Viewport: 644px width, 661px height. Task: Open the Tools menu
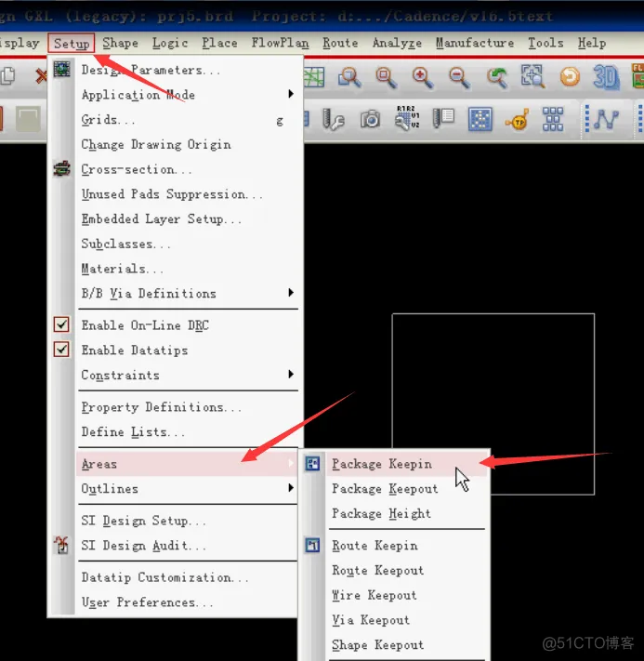click(x=545, y=43)
